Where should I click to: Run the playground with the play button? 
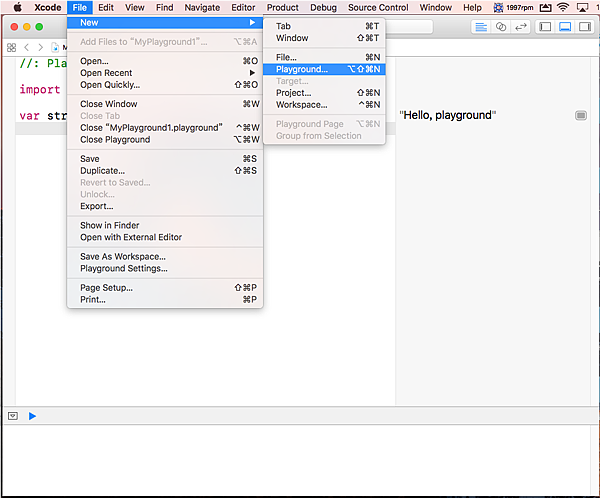coord(33,416)
